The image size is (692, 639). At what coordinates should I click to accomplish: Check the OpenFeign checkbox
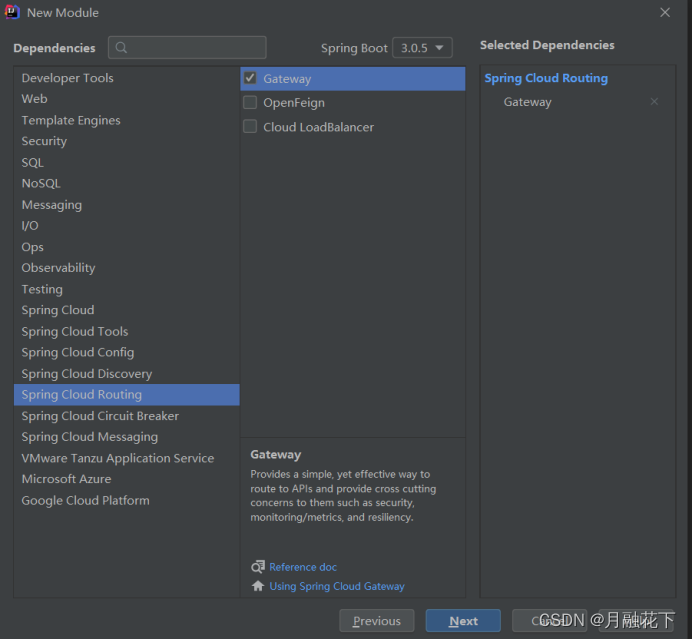(250, 102)
